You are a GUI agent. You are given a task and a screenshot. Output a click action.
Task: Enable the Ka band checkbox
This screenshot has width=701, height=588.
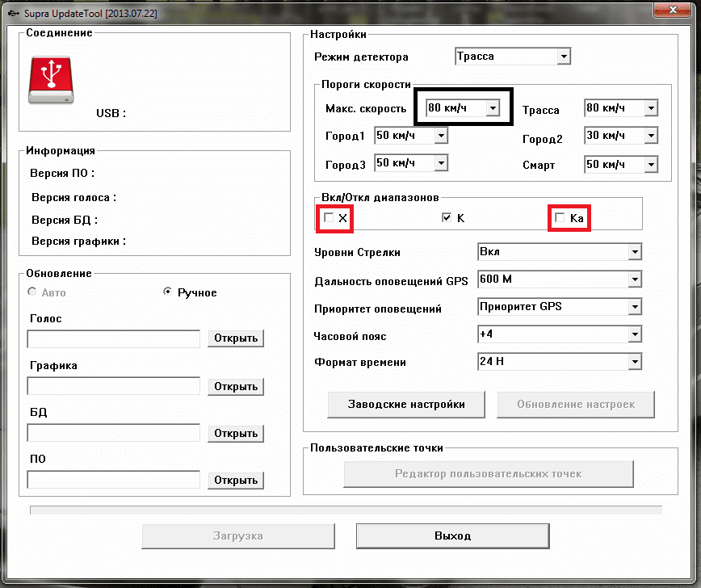click(560, 218)
